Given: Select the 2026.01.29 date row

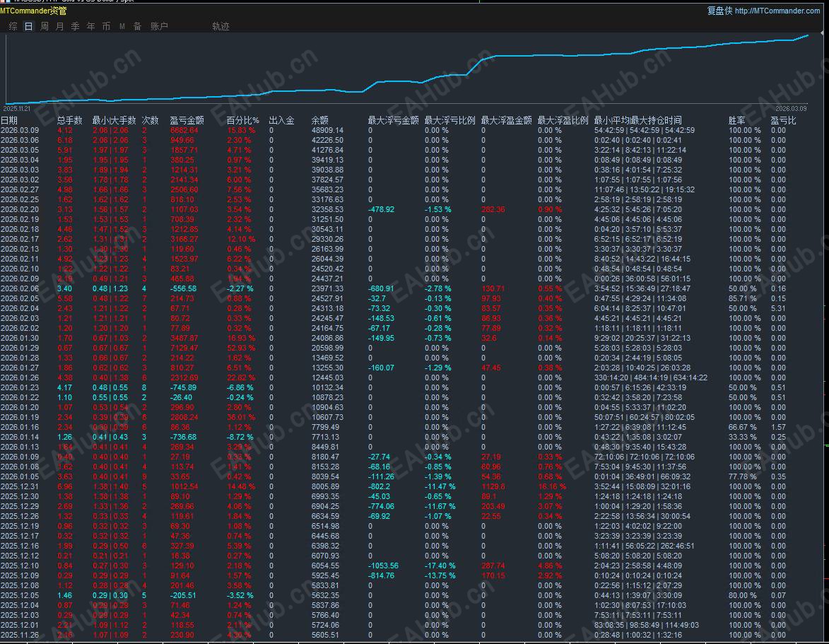Looking at the screenshot, I should [x=20, y=348].
